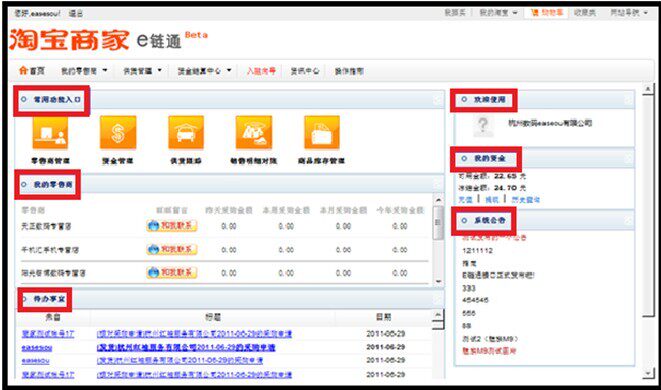Open the red notice at the top of 系统公告

click(494, 237)
